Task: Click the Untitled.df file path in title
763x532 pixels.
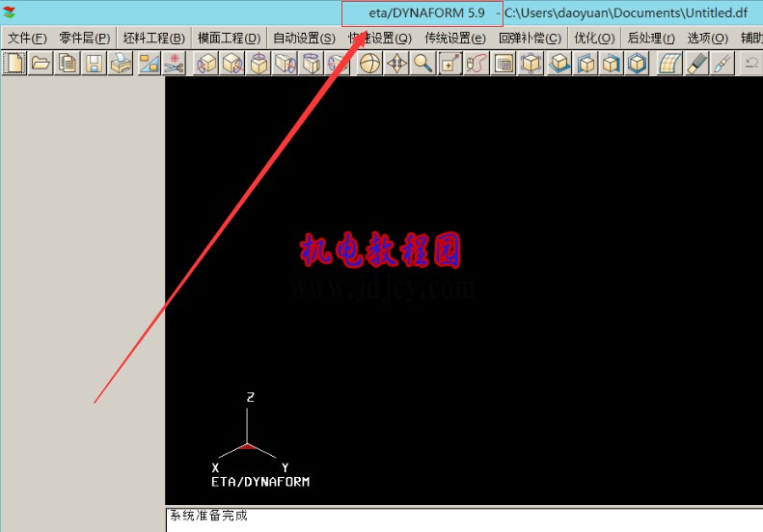Action: (626, 13)
